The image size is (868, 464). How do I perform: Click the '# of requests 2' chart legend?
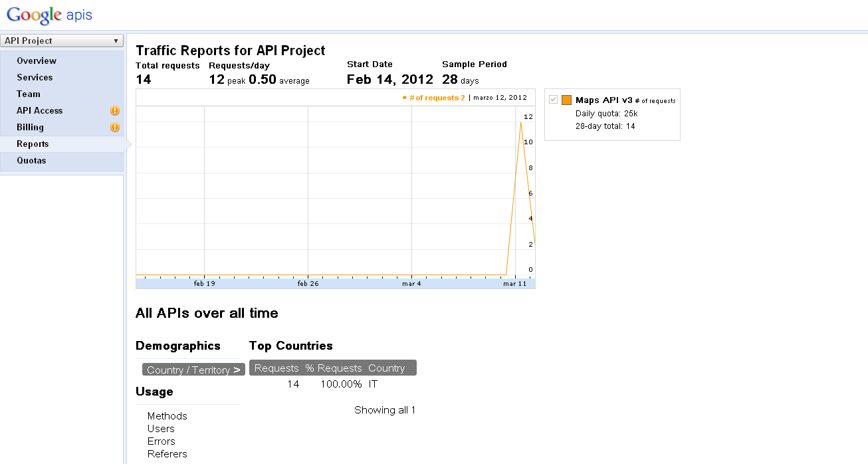pos(434,98)
